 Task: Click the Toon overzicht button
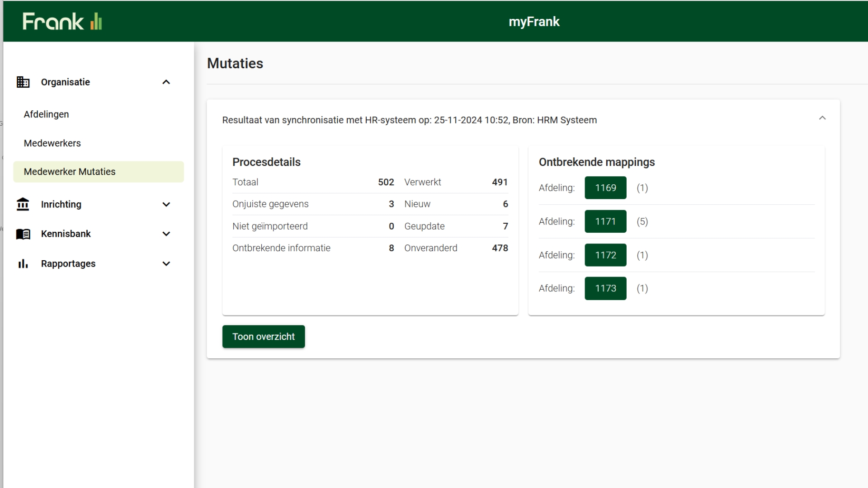264,337
